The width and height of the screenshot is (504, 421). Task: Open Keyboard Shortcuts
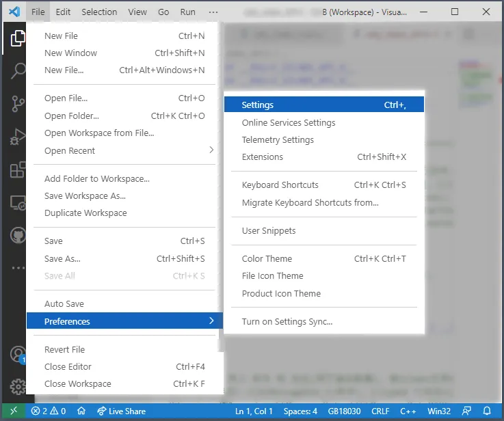pos(324,185)
